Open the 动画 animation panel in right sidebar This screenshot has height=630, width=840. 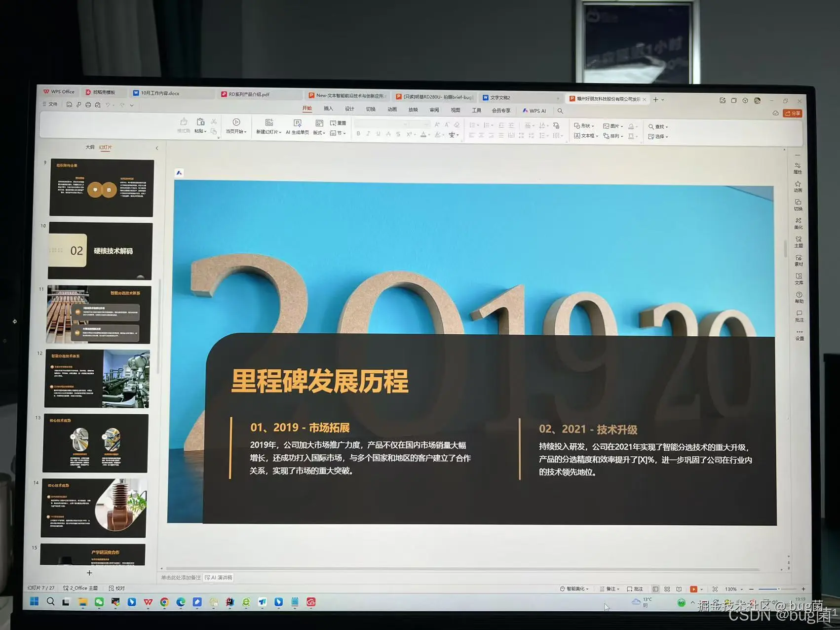point(798,187)
